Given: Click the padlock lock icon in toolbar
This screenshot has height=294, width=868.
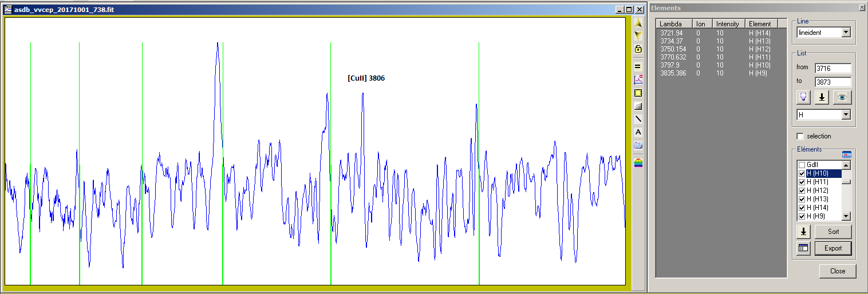Looking at the screenshot, I should (x=638, y=49).
